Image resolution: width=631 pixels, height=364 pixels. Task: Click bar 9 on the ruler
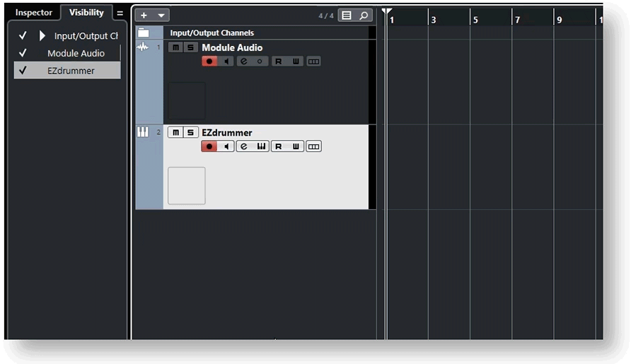(x=560, y=20)
